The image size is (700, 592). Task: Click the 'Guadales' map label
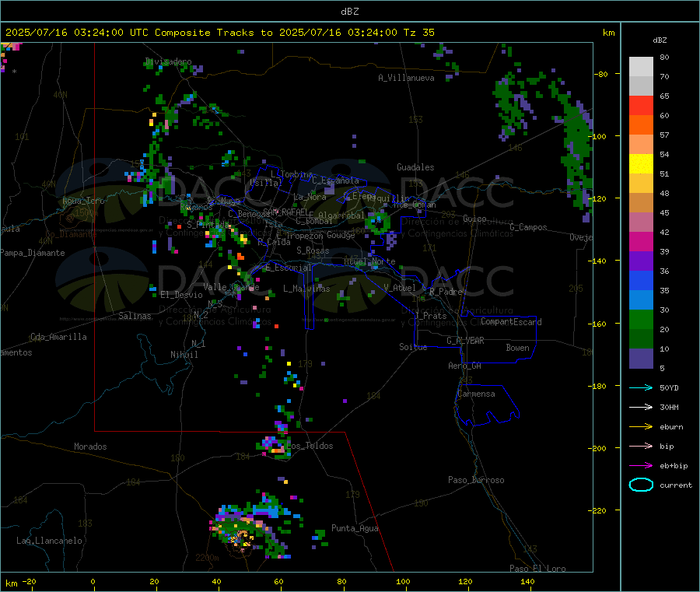(x=415, y=167)
